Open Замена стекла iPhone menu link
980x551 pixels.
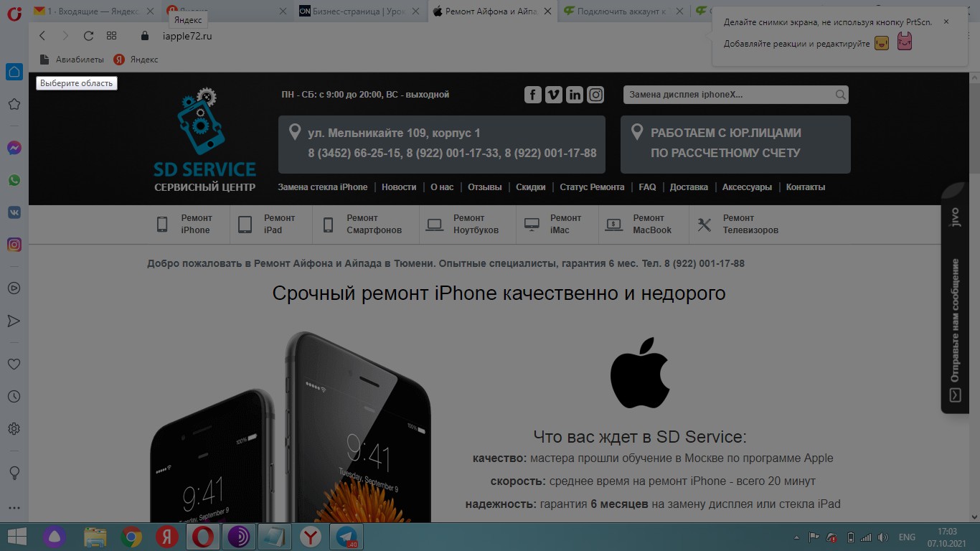[x=323, y=187]
